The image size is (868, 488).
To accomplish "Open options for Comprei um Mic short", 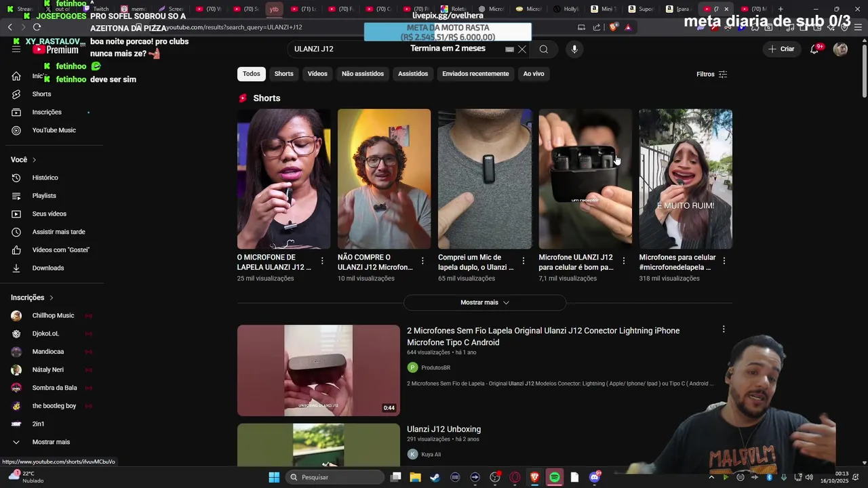I will click(x=523, y=261).
